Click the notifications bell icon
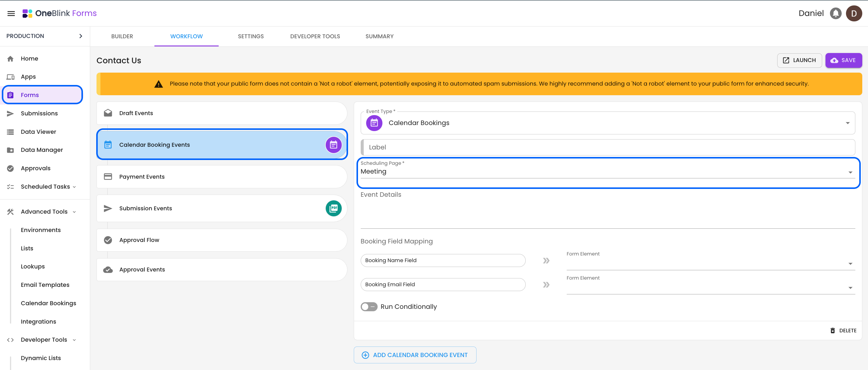Screen dimensions: 868x370 [835, 14]
